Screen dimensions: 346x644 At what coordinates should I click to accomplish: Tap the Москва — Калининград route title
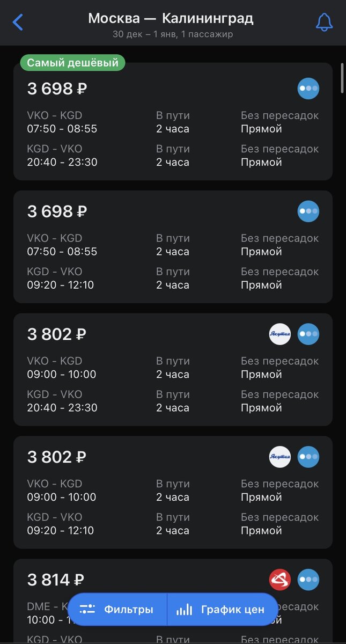coord(173,17)
